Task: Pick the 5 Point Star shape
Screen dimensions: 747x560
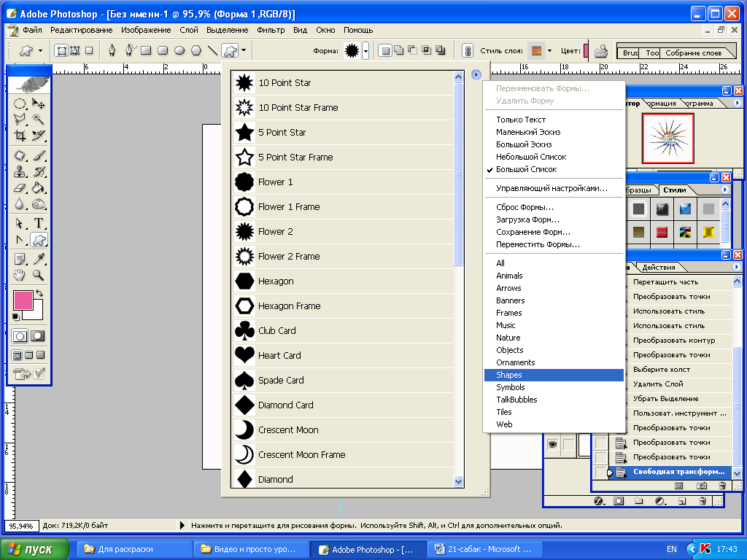Action: point(343,133)
